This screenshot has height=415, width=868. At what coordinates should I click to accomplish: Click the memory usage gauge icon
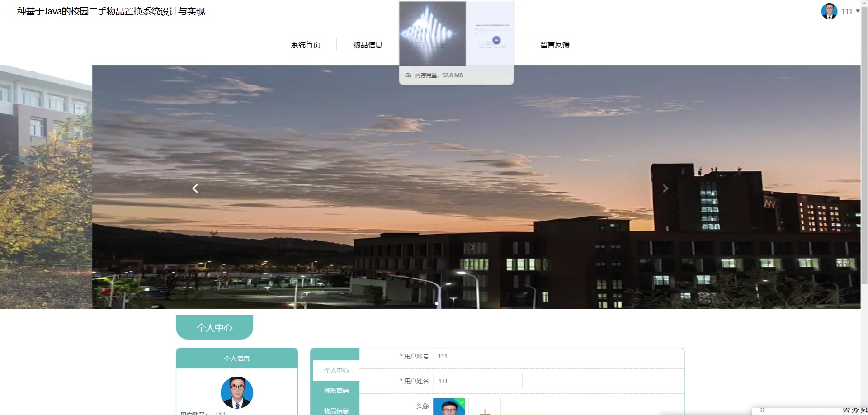(408, 75)
